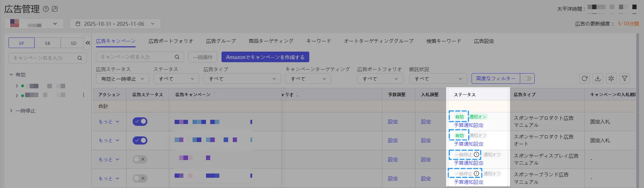
Task: Click the 一括操作 button
Action: pos(203,57)
